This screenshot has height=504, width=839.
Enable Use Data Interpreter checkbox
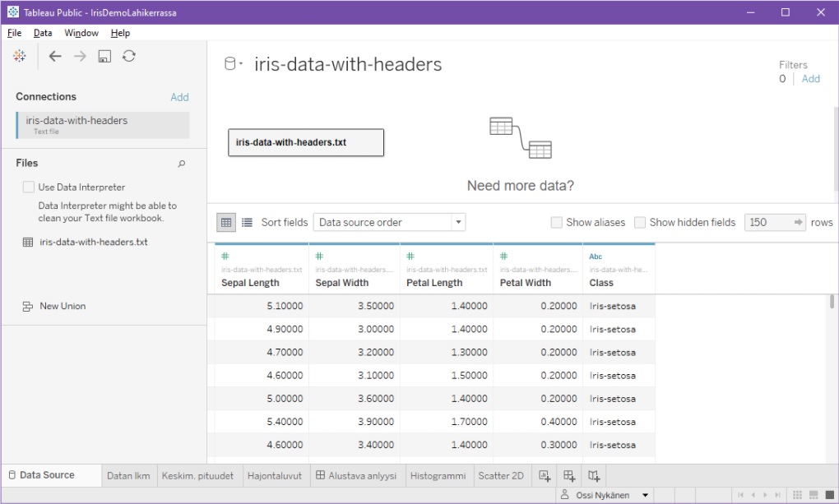pos(28,187)
